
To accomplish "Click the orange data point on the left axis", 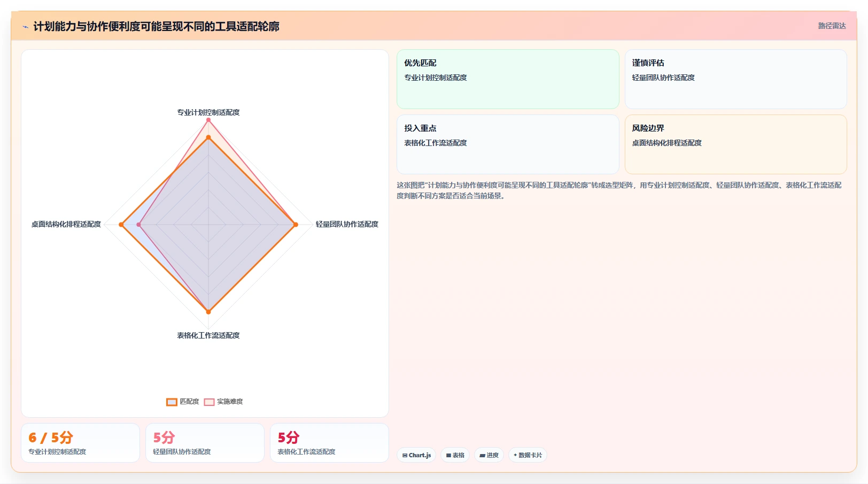I will (x=121, y=225).
